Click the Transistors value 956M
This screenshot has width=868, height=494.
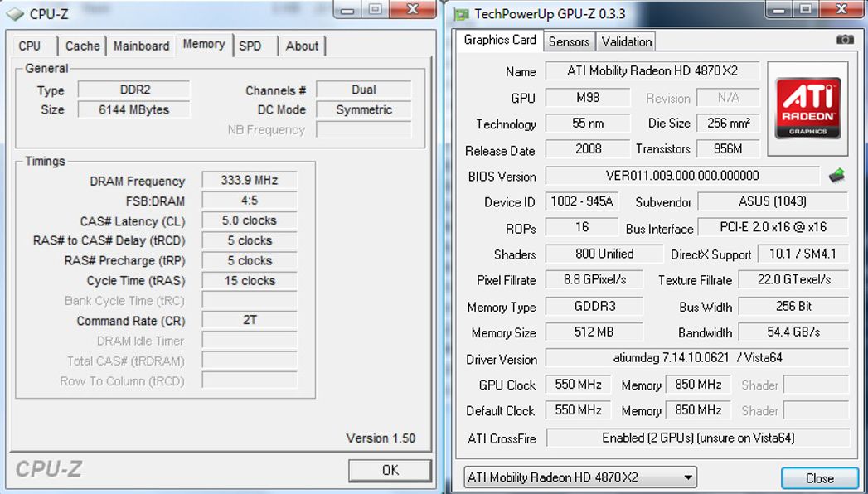728,149
